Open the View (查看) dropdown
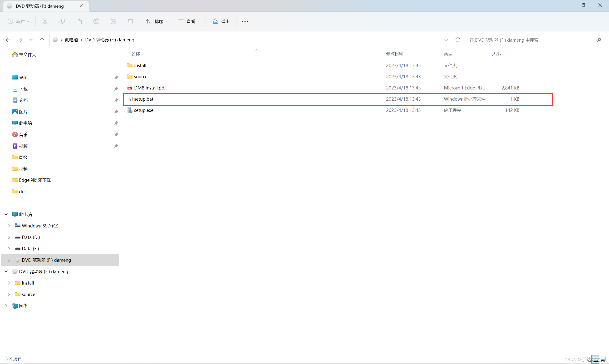The height and width of the screenshot is (364, 609). 189,22
